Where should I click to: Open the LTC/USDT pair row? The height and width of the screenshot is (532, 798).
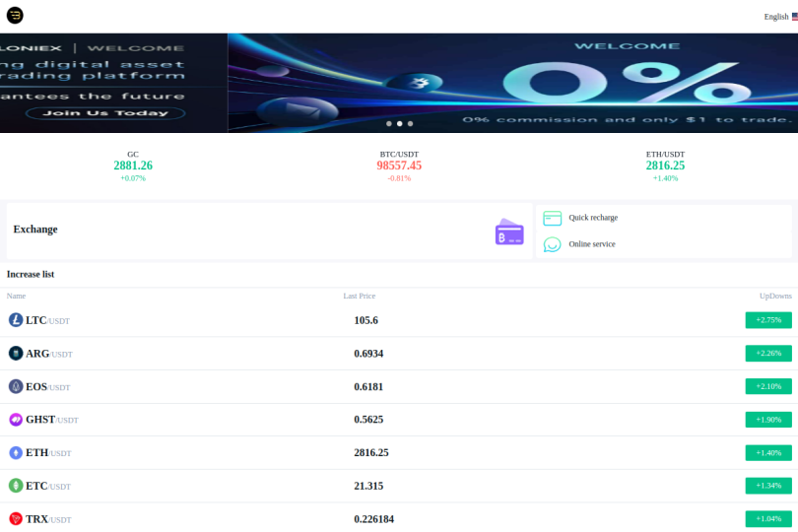[399, 320]
